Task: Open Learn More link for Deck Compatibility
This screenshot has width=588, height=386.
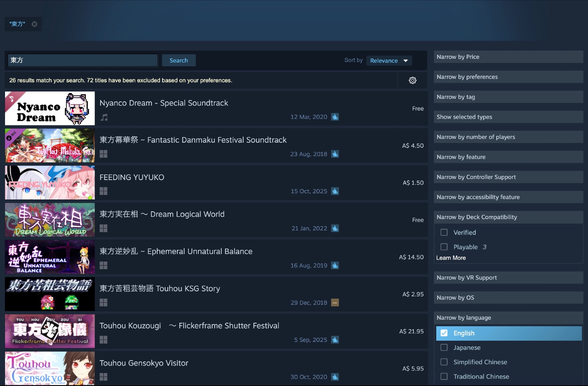Action: click(451, 258)
